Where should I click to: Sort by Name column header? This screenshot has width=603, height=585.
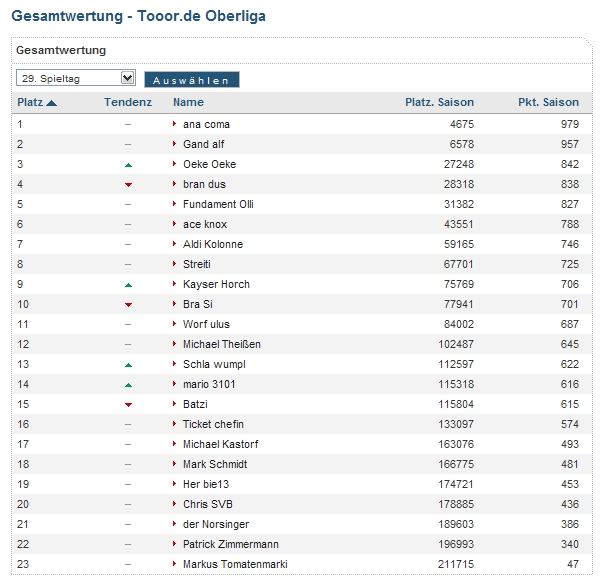pyautogui.click(x=188, y=102)
